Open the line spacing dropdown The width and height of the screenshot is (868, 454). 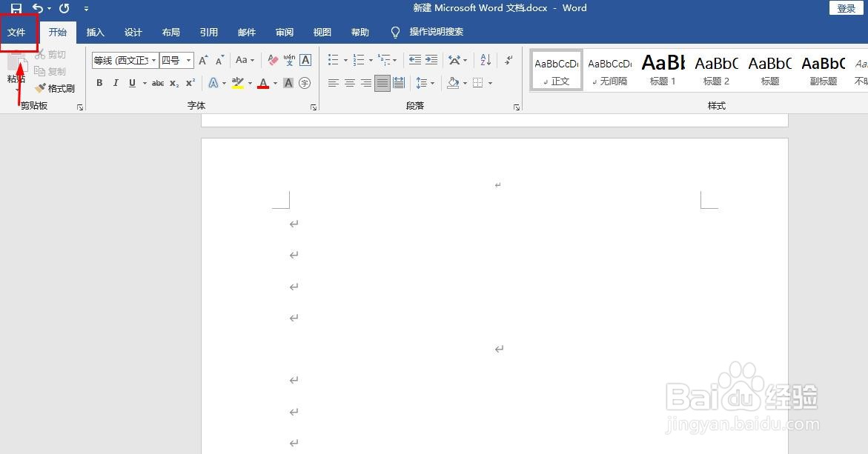coord(431,83)
